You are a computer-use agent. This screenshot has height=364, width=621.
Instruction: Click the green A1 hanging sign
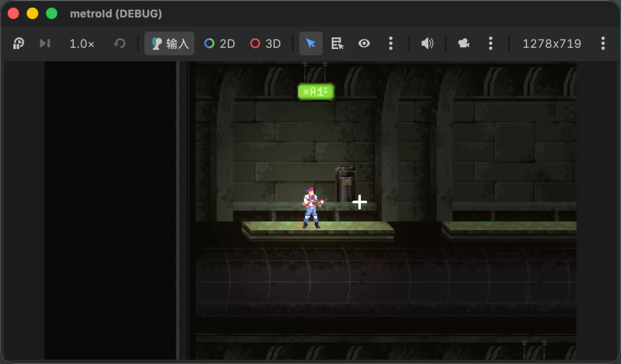click(316, 92)
